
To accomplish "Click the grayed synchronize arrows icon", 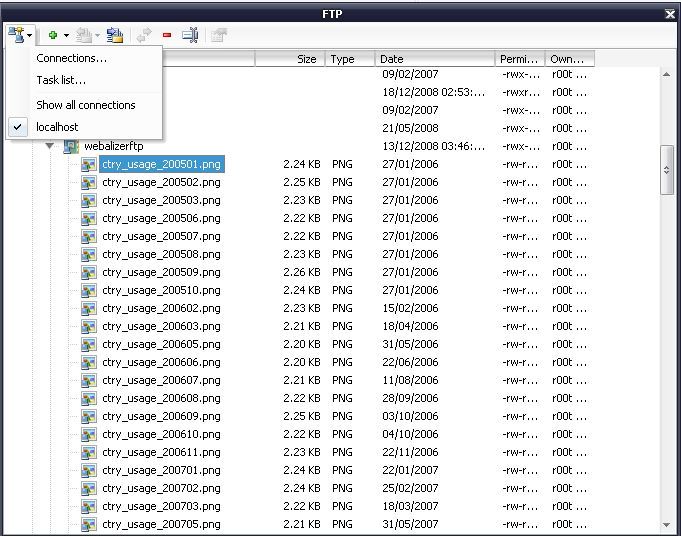I will click(144, 35).
